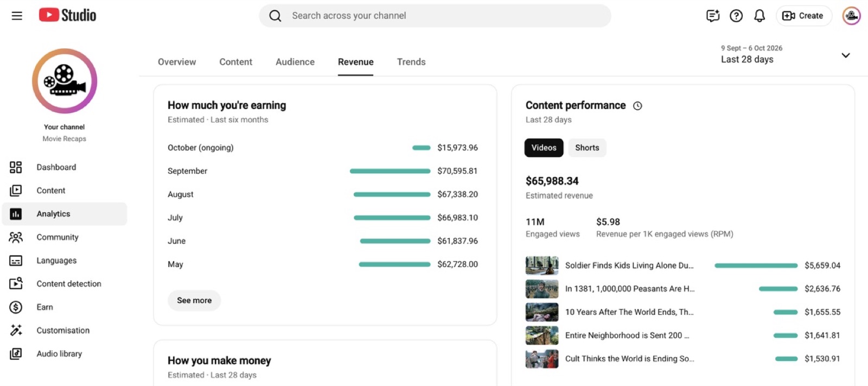
Task: Open Cult Thinks the World is Ending title
Action: (630, 359)
